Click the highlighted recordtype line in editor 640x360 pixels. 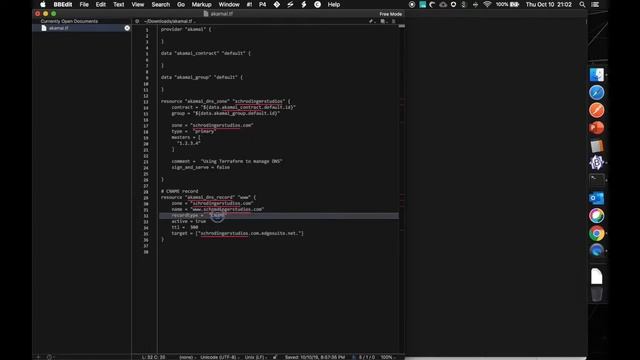(x=279, y=215)
